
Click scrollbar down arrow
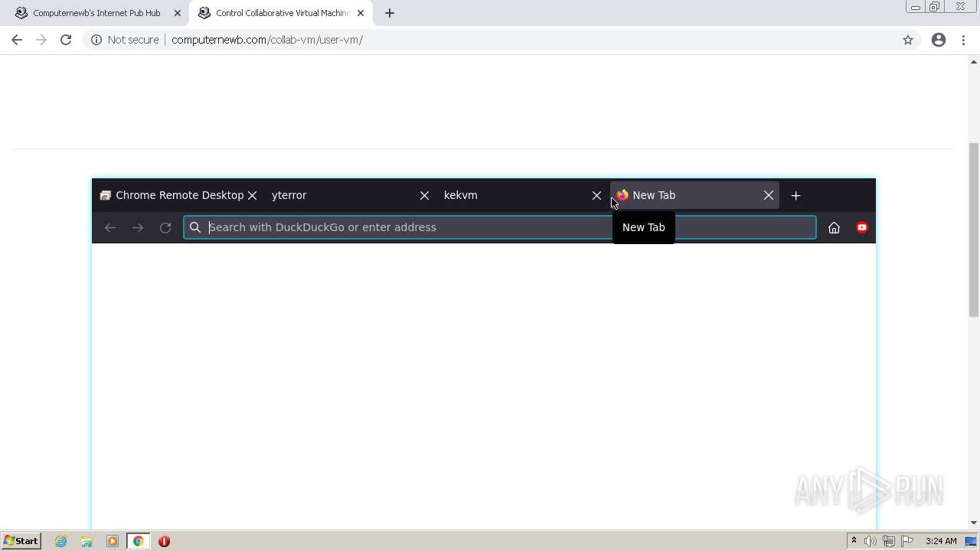[x=974, y=523]
